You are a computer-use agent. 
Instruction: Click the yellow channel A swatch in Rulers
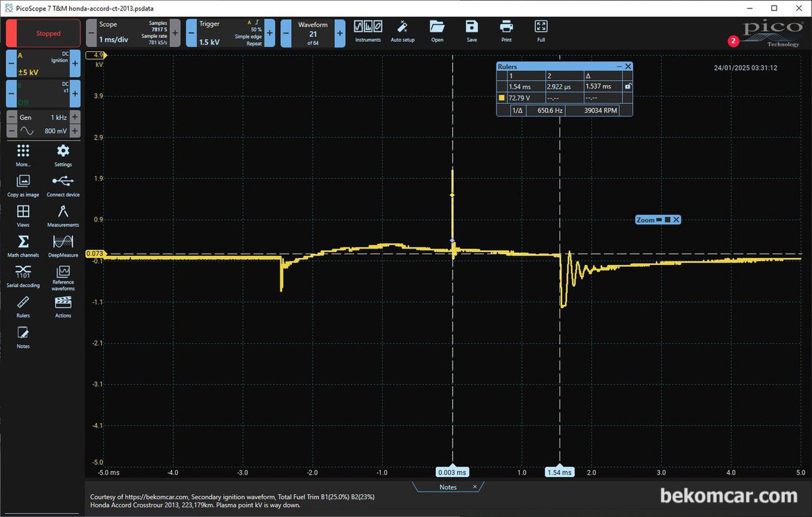(x=502, y=97)
